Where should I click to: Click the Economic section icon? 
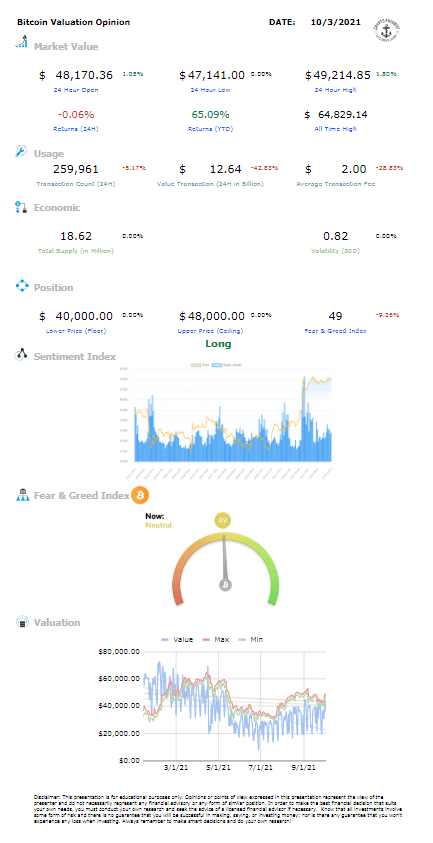coord(21,207)
